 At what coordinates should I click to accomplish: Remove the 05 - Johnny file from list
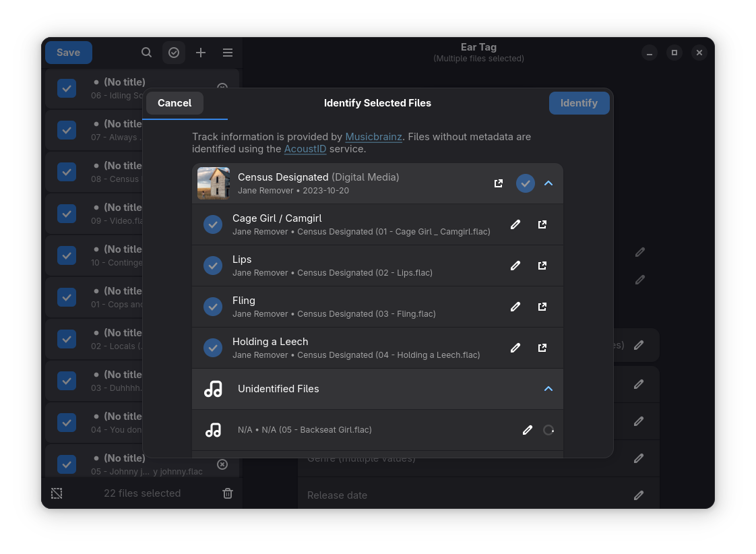pos(222,464)
